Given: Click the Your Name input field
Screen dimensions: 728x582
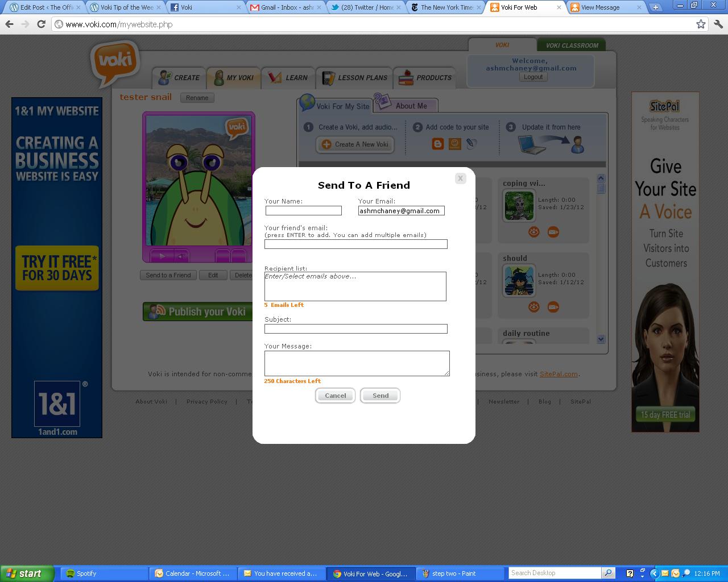Looking at the screenshot, I should (x=303, y=211).
